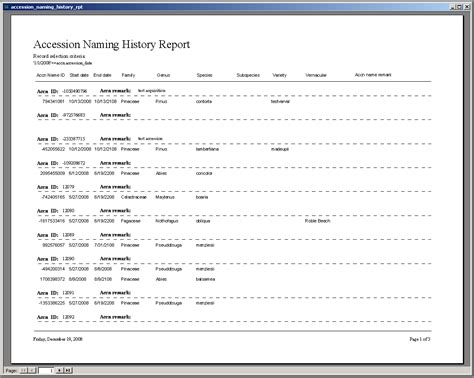Click the species value concolor

click(x=204, y=173)
